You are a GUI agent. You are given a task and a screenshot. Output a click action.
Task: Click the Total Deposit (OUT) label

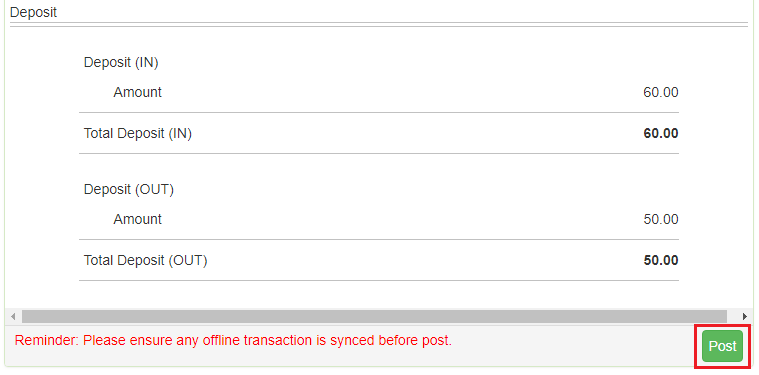(x=145, y=261)
